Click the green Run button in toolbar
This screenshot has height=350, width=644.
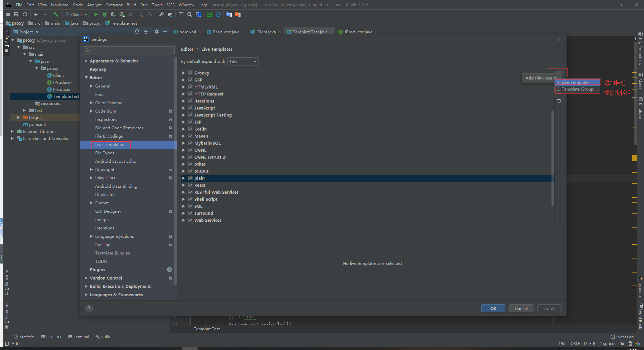click(x=96, y=14)
